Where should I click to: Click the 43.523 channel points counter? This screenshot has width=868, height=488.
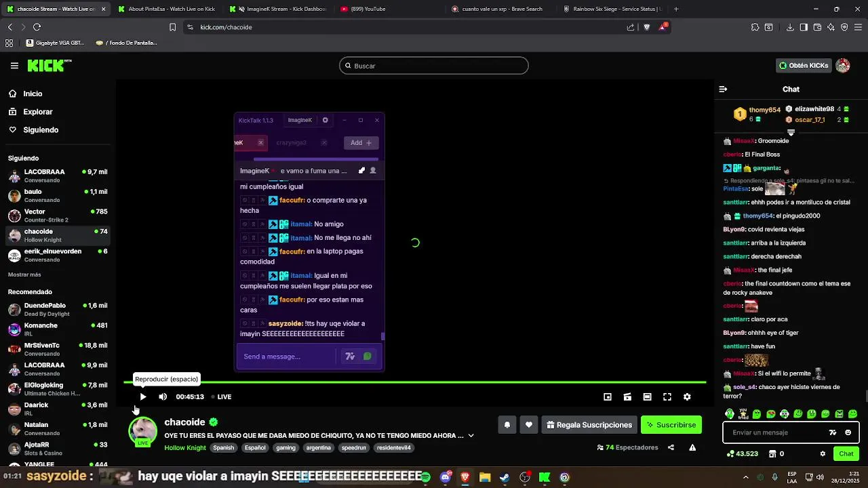[x=742, y=453]
